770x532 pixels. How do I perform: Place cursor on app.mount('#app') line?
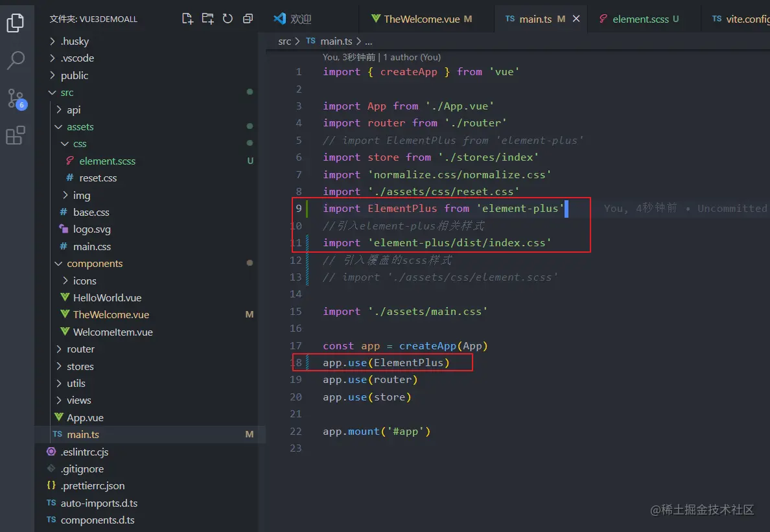tap(377, 432)
